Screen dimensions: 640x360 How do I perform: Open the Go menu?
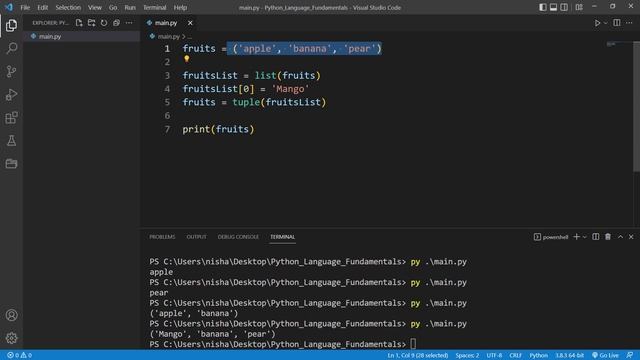point(113,7)
